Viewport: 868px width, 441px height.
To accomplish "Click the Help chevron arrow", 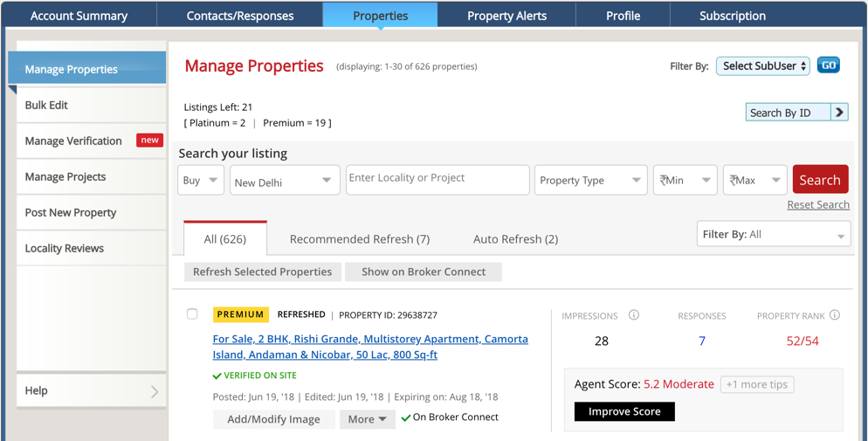I will point(155,391).
